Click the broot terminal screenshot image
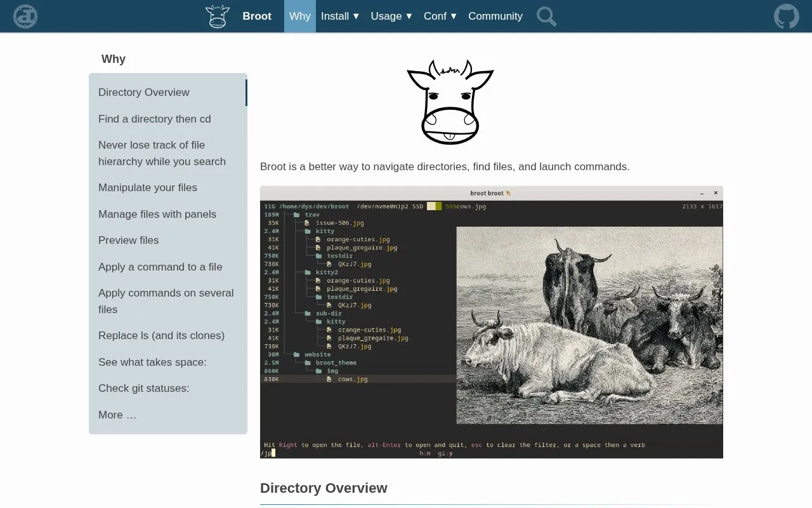 click(492, 322)
